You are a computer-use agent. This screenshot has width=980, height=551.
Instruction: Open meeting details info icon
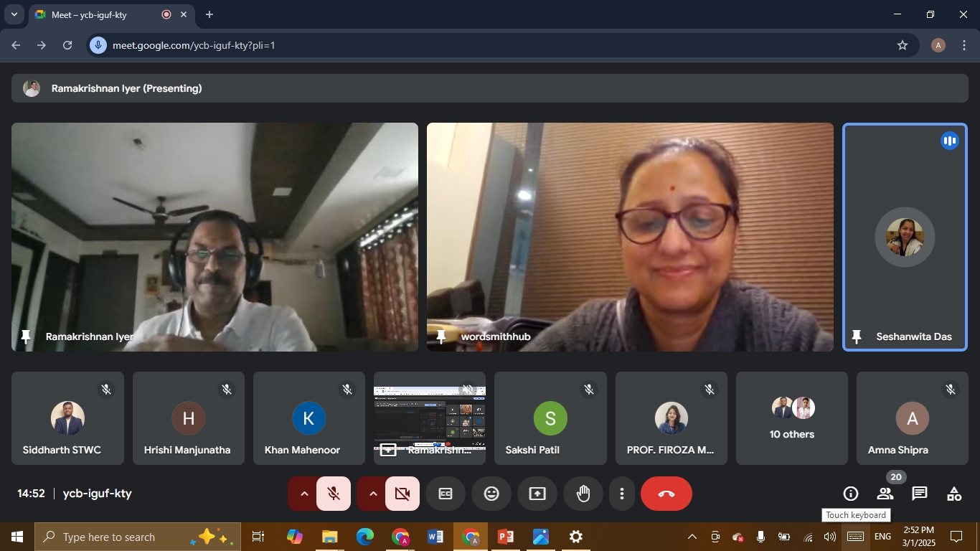point(850,494)
